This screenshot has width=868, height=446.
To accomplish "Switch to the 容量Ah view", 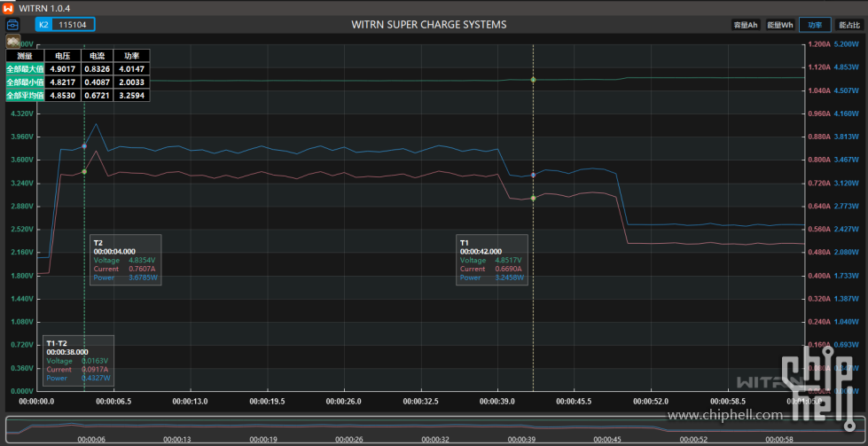I will (x=745, y=25).
